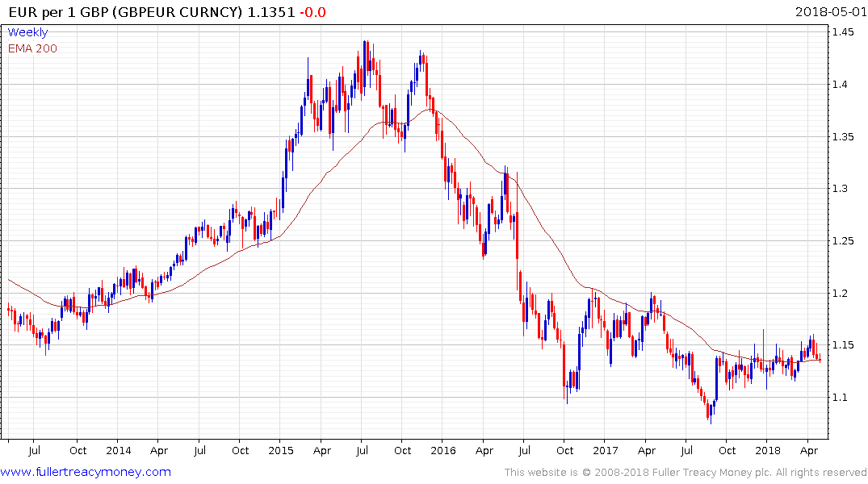Click the 1.15 price axis label
This screenshot has height=484, width=868.
tap(843, 345)
